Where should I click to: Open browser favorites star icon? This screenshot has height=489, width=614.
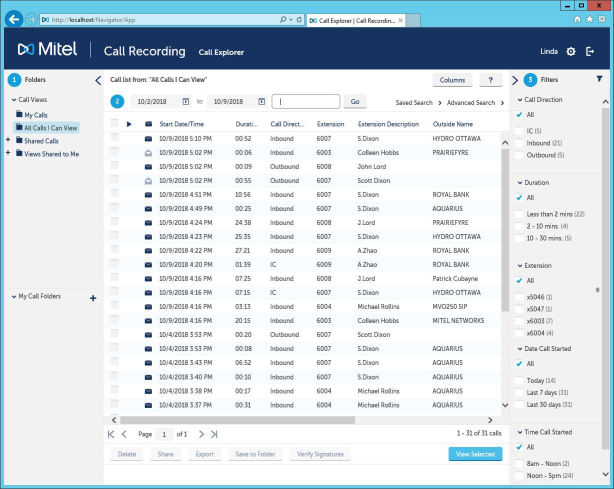coord(589,19)
